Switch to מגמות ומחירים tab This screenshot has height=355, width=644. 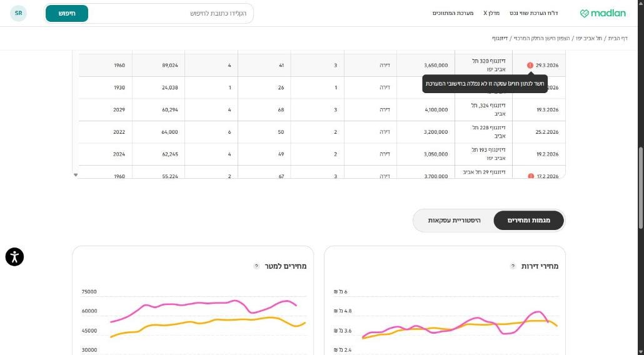528,221
